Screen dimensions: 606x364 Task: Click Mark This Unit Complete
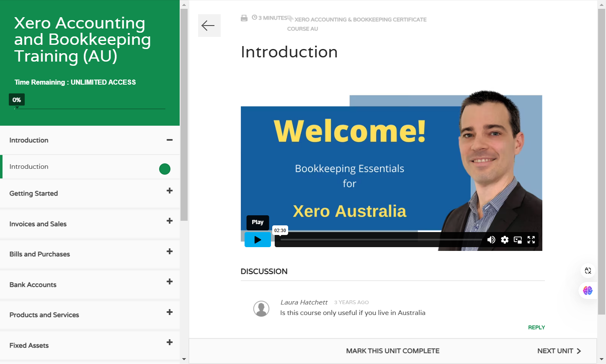tap(393, 351)
